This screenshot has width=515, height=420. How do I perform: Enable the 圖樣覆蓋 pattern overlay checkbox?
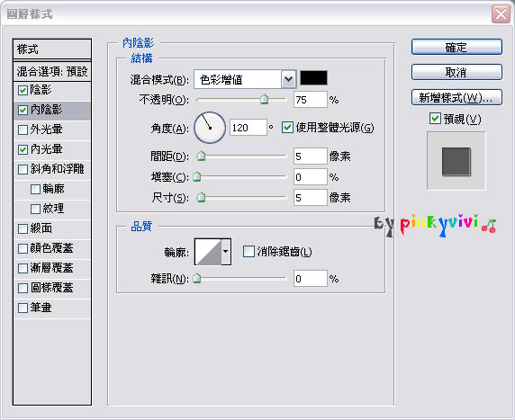[x=23, y=288]
